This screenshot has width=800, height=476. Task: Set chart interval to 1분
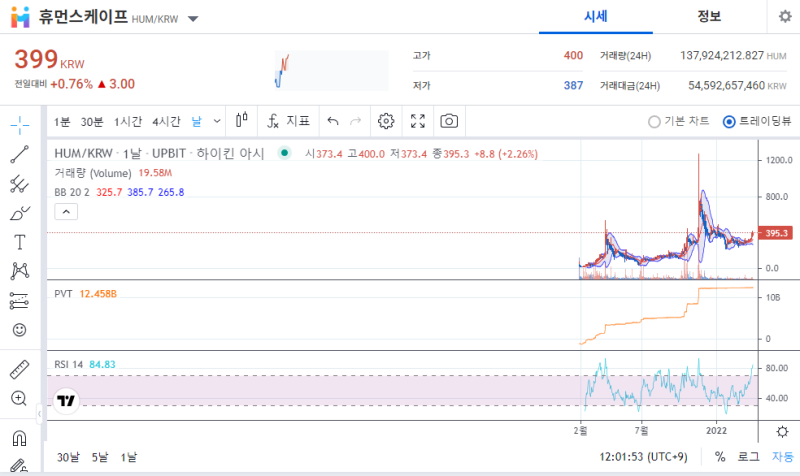coord(62,121)
